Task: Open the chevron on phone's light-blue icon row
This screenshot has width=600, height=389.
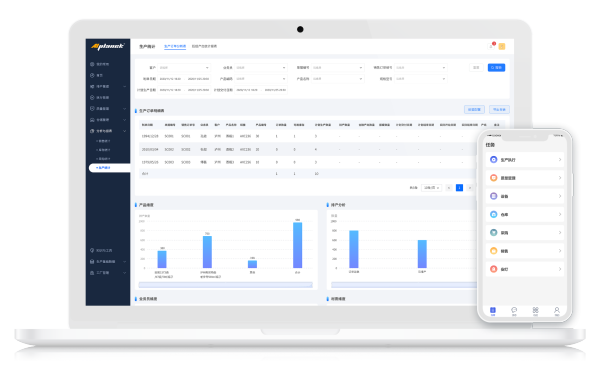Action: 559,214
